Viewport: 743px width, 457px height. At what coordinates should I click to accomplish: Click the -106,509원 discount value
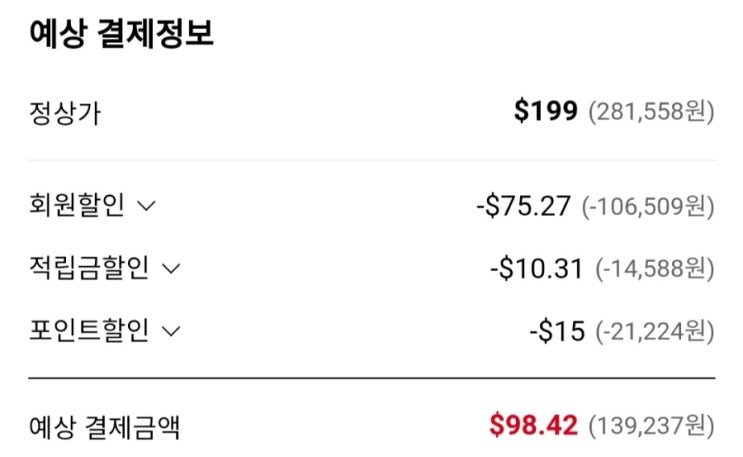pos(648,206)
